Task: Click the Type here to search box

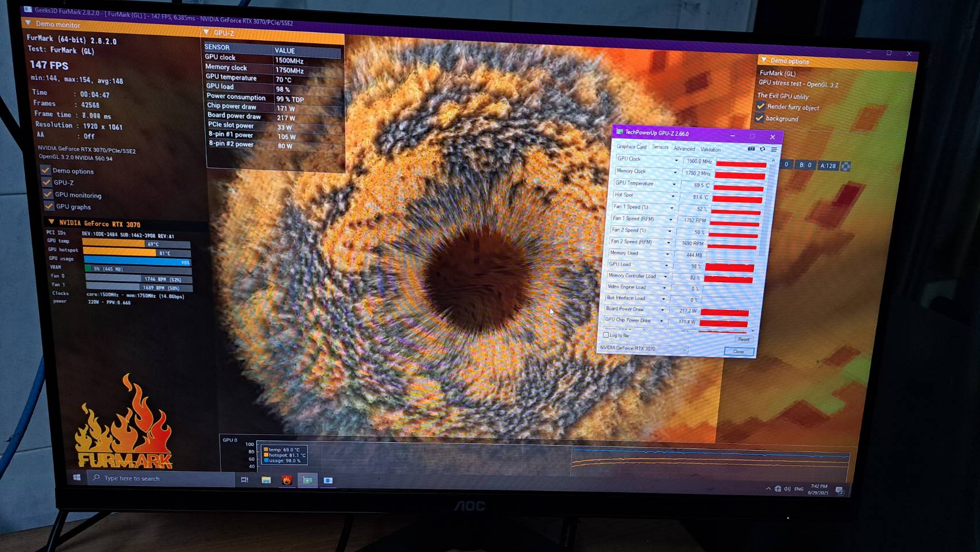Action: click(161, 478)
